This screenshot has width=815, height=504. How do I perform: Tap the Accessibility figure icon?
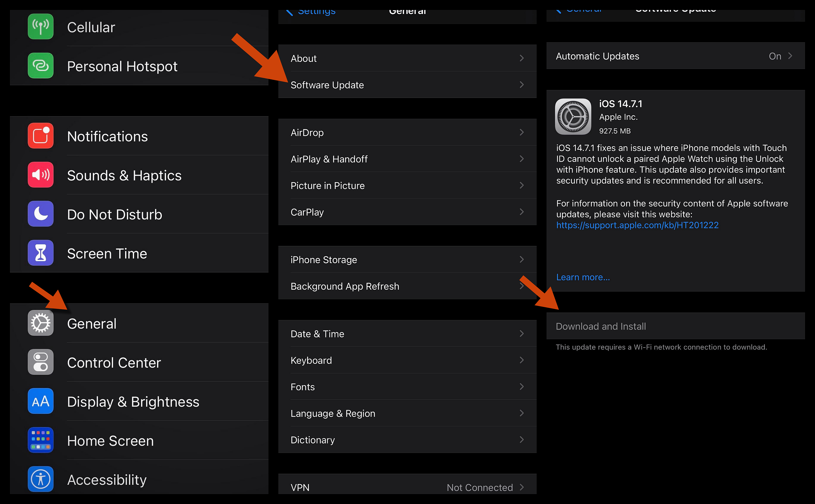[x=40, y=479]
